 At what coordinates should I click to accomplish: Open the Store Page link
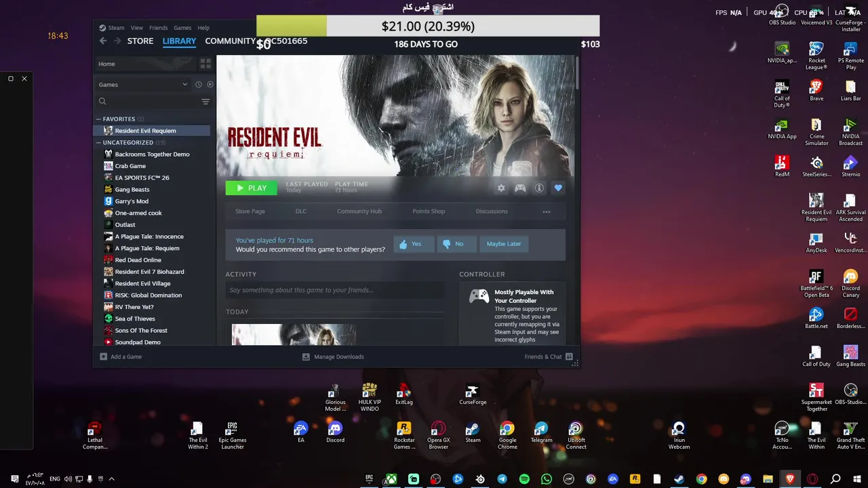click(250, 211)
